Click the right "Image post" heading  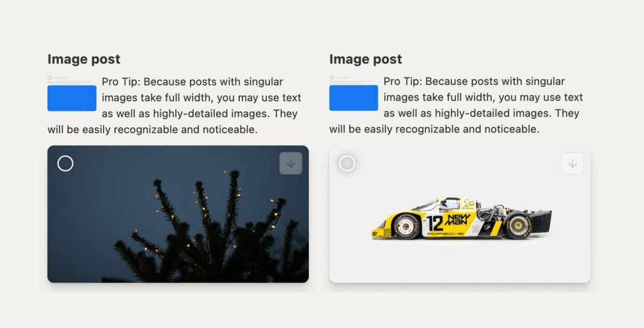pos(365,59)
